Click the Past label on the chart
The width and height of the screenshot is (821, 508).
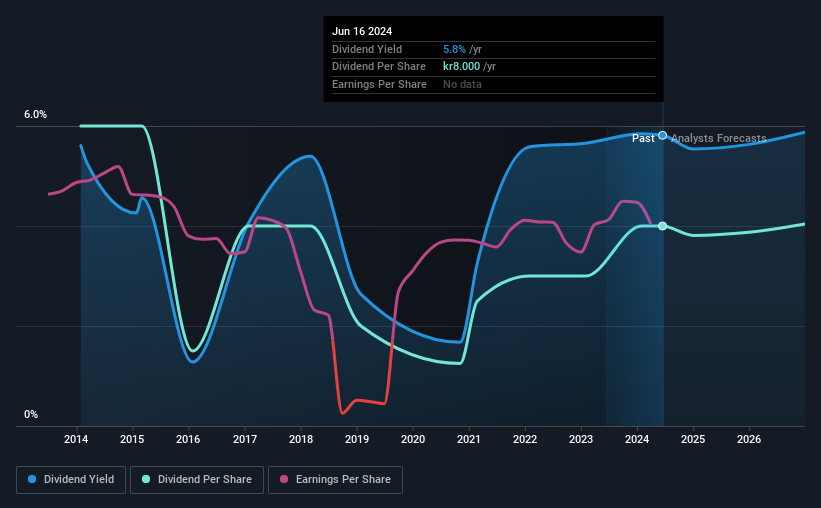(643, 138)
